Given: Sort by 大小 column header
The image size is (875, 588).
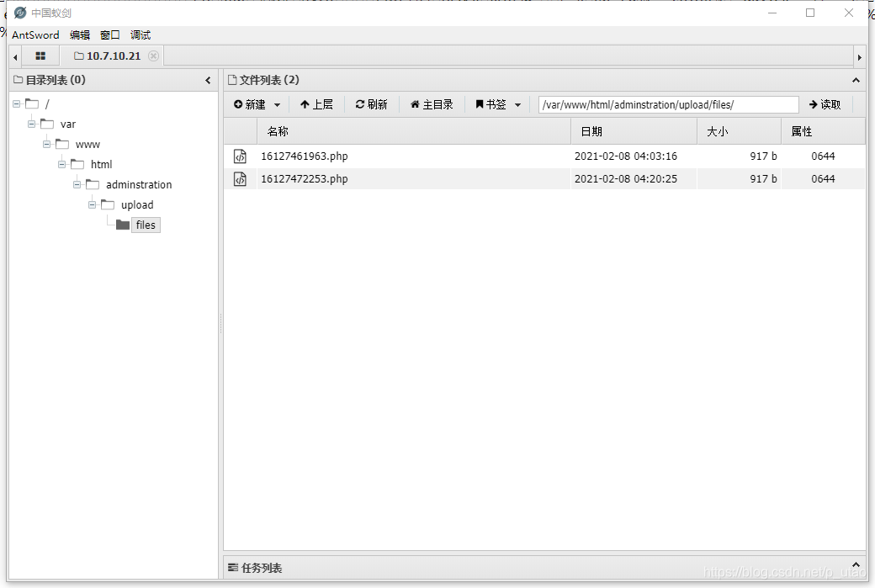Looking at the screenshot, I should click(739, 132).
